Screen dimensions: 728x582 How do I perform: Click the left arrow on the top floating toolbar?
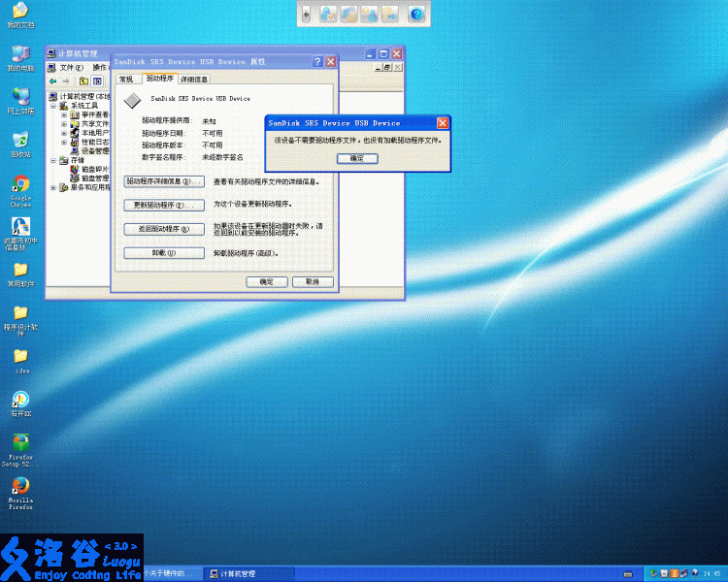[307, 15]
